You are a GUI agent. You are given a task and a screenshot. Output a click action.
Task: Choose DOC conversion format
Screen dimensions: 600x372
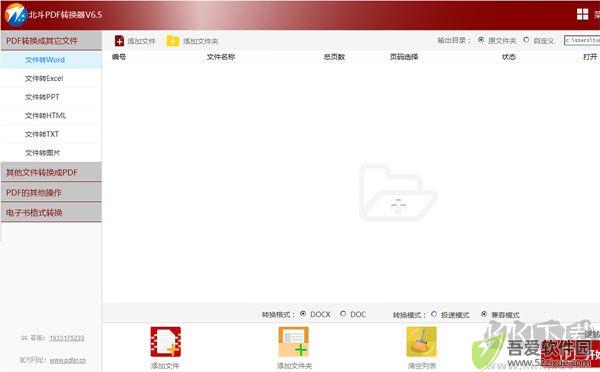coord(343,314)
